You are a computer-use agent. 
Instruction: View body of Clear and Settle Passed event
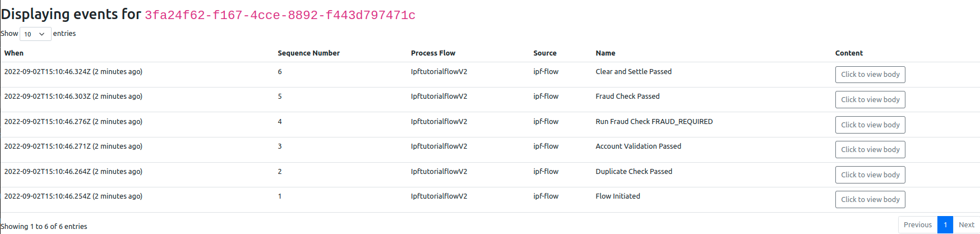(x=870, y=75)
